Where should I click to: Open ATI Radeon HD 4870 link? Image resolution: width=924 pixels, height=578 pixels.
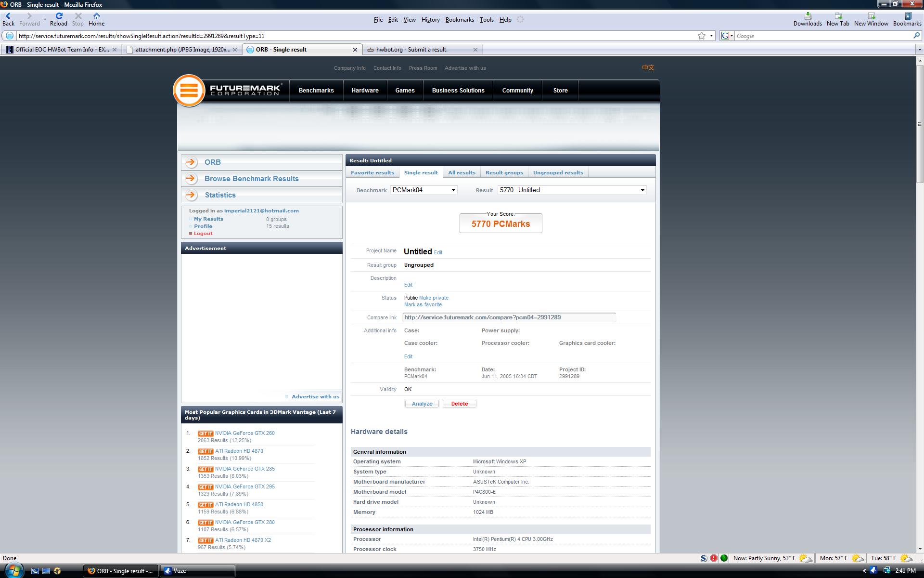pyautogui.click(x=239, y=451)
